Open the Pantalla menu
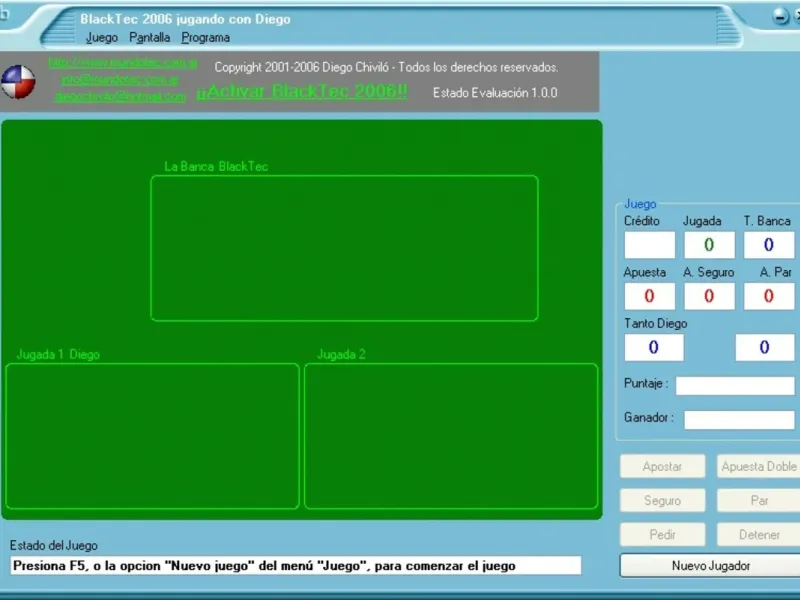 pos(149,38)
